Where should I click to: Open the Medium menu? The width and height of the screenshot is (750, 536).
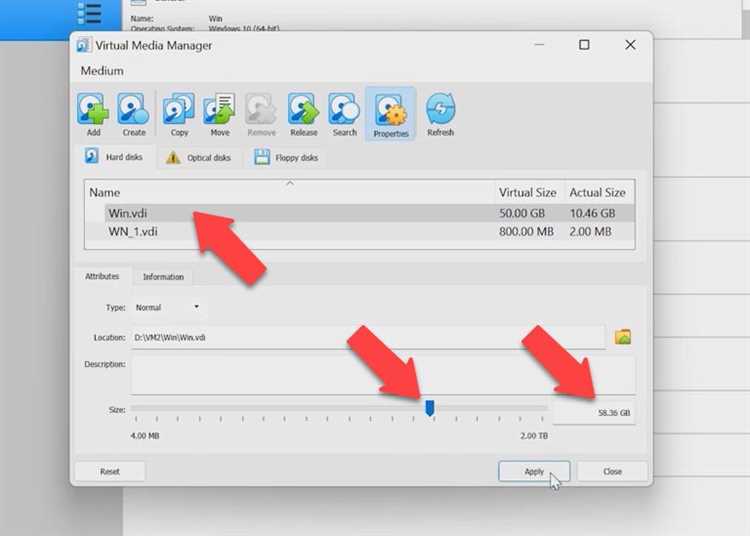coord(102,71)
